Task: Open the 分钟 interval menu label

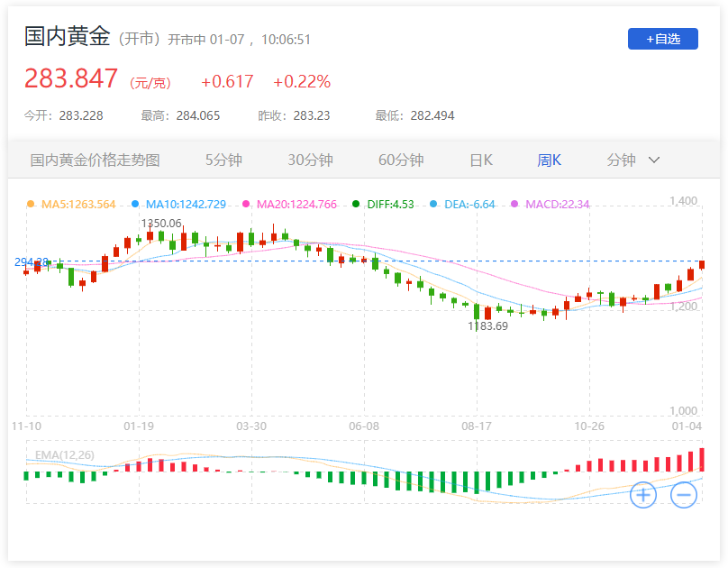Action: pos(622,160)
